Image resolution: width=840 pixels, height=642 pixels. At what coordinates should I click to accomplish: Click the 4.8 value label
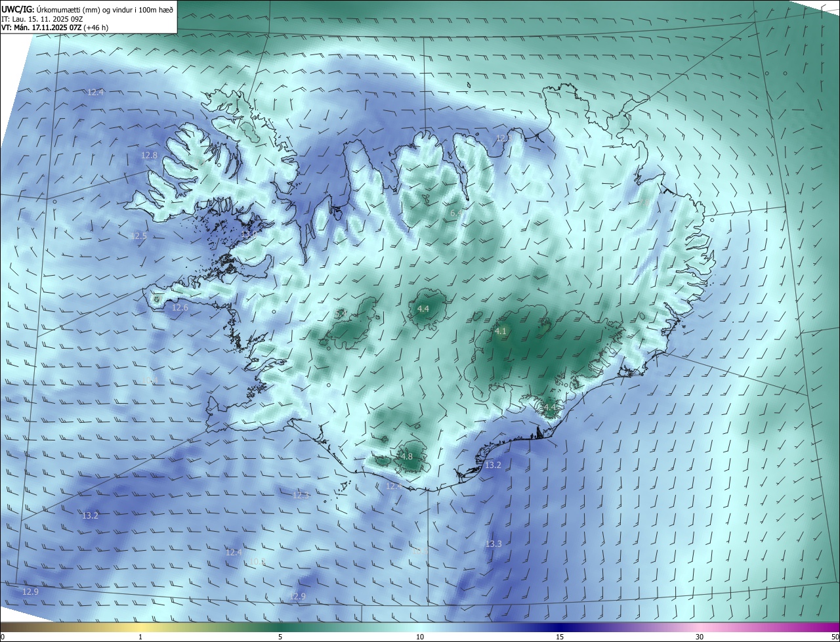pos(406,456)
